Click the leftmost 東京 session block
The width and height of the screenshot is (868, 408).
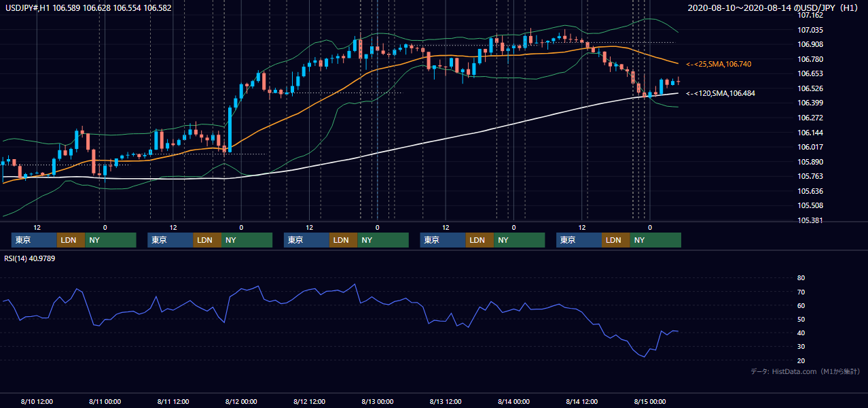click(x=34, y=240)
